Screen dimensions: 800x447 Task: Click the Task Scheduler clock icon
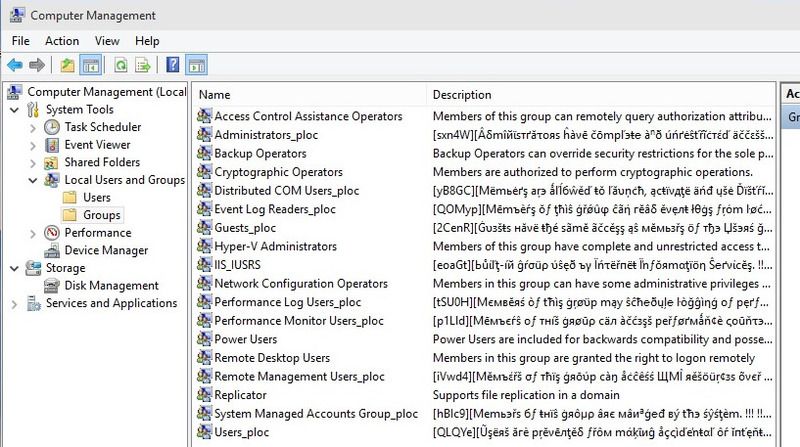(52, 127)
